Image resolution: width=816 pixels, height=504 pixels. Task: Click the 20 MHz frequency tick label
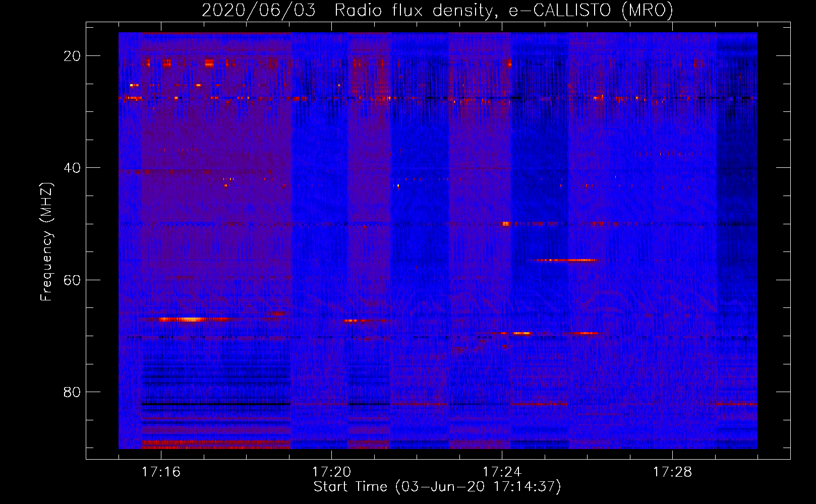[x=73, y=56]
